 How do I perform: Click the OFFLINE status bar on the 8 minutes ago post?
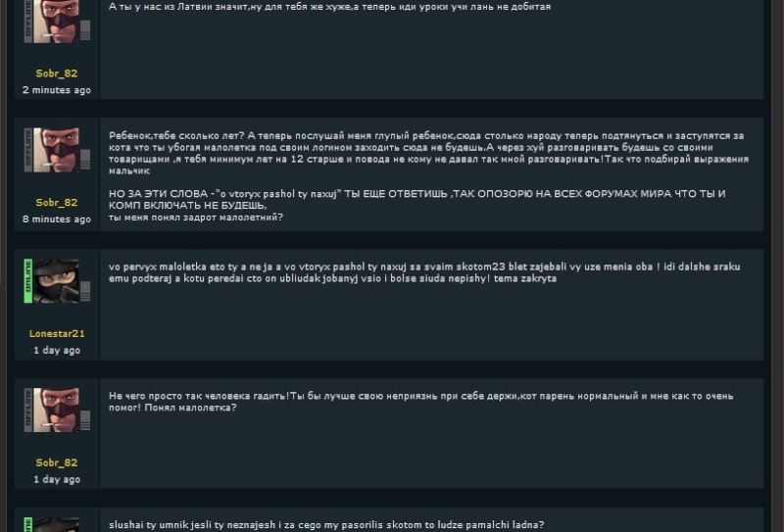pos(28,150)
